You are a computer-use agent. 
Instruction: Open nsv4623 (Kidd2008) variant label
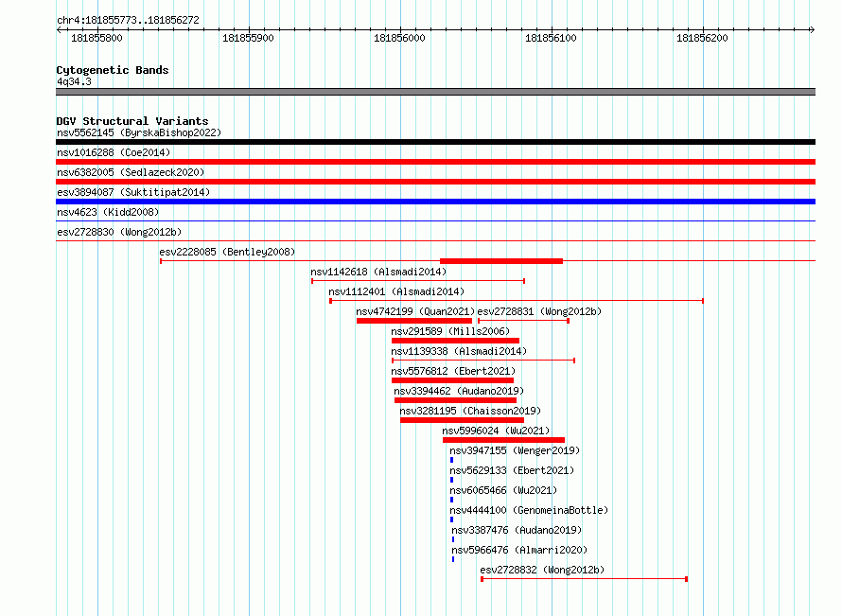pyautogui.click(x=108, y=212)
